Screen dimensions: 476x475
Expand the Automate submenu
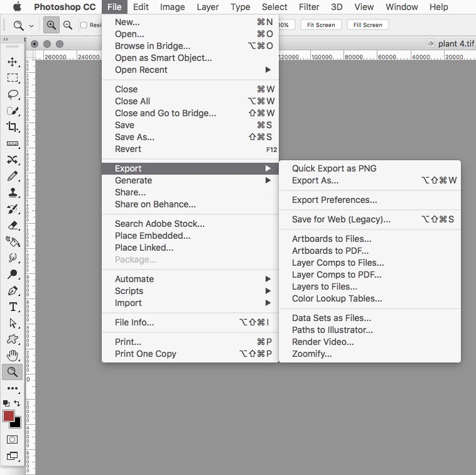coord(190,279)
